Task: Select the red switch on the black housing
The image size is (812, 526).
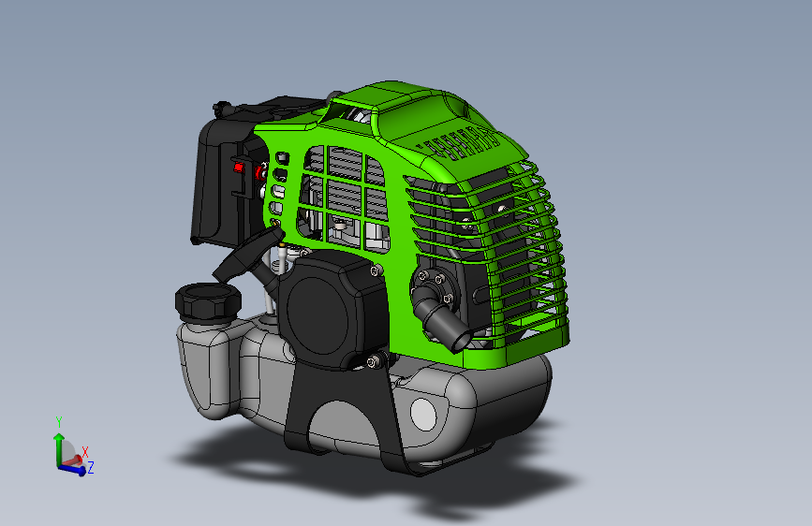Action: click(238, 168)
